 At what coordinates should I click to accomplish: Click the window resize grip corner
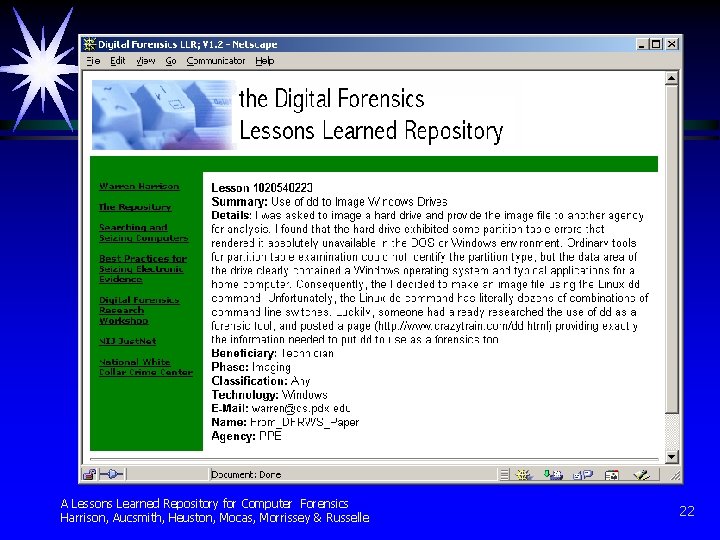(x=675, y=476)
